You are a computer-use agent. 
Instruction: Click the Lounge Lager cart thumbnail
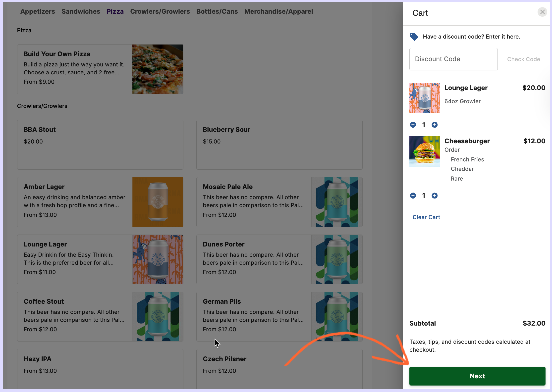[x=424, y=98]
